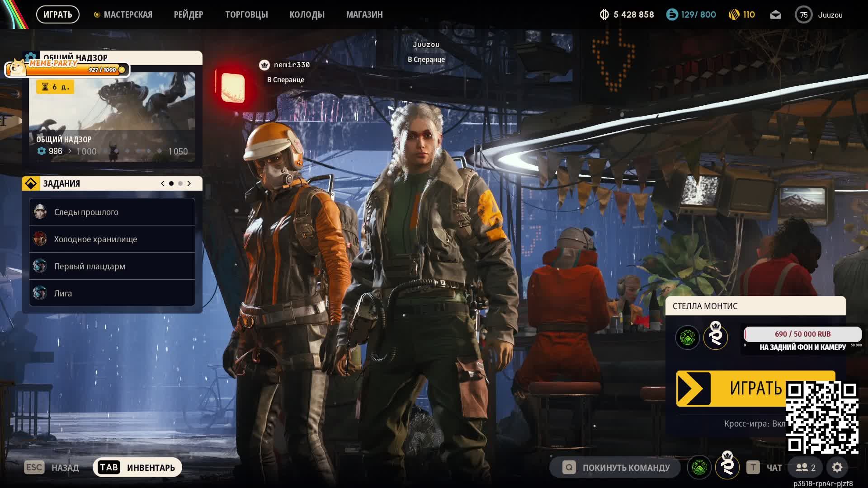Click the coin currency icon near 5 428 858

click(604, 15)
